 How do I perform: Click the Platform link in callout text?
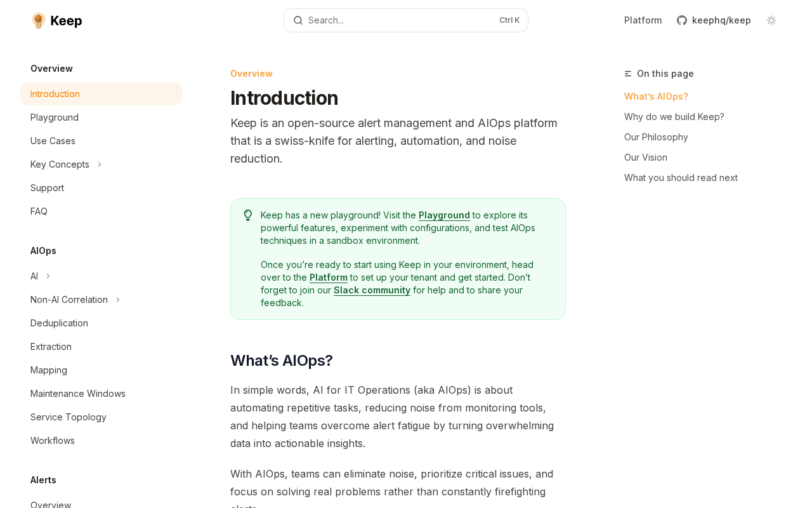(329, 277)
